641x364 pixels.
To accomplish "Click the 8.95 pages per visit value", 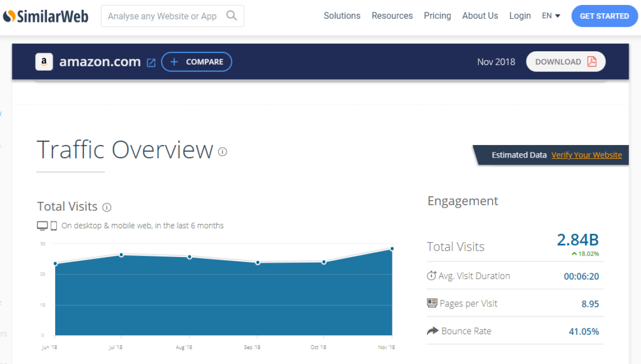I will click(590, 304).
